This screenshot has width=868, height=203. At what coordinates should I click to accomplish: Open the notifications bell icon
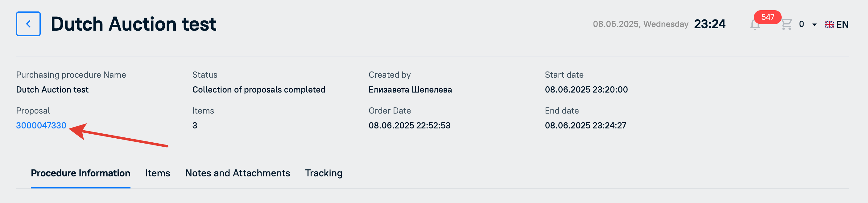pos(755,25)
